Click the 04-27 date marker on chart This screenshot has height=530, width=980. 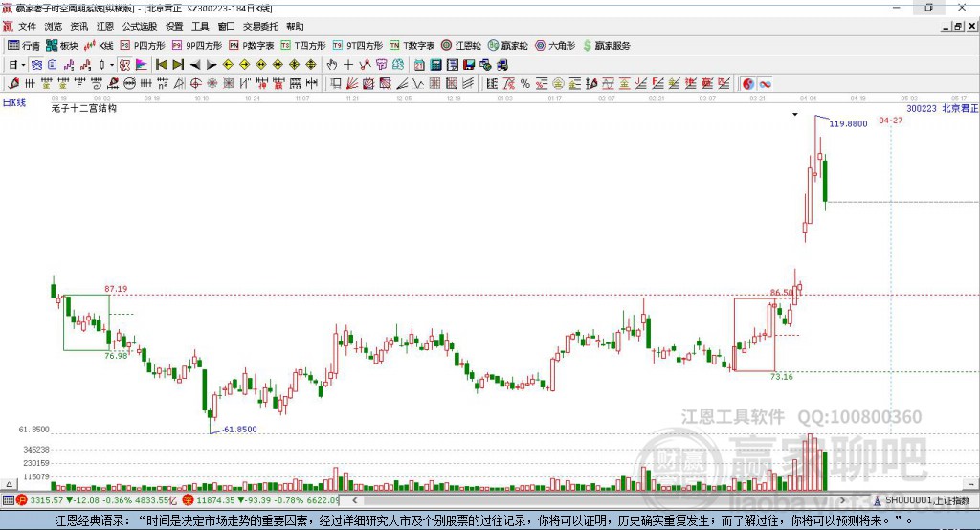point(890,121)
